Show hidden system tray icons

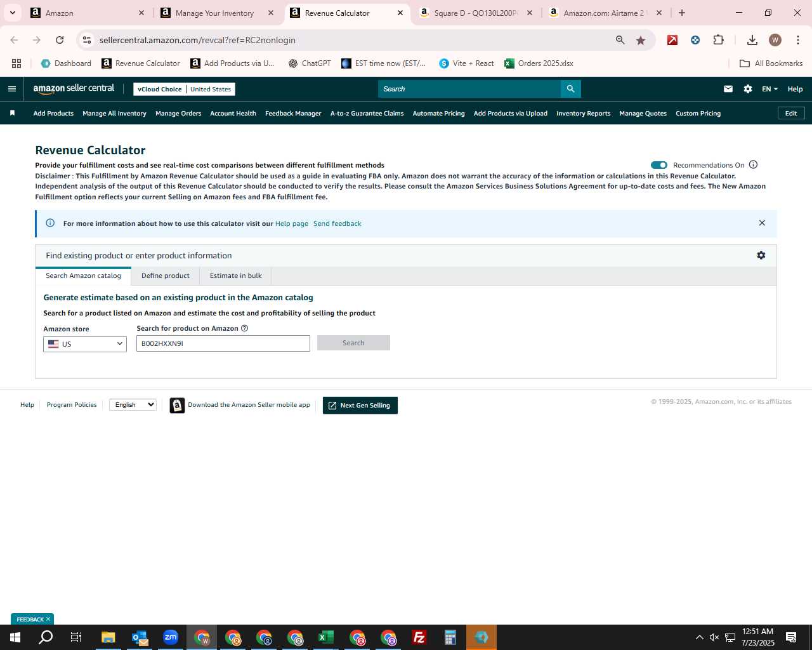click(699, 637)
